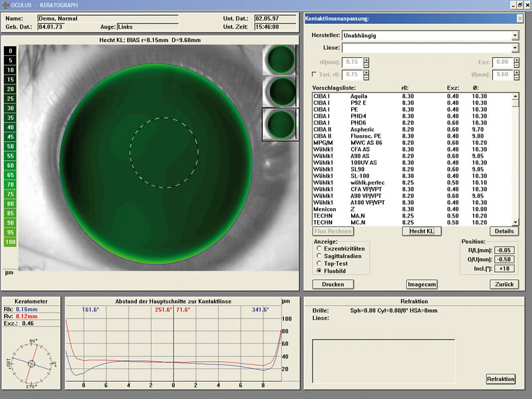
Task: Click the R/L(mm) position field
Action: [504, 251]
